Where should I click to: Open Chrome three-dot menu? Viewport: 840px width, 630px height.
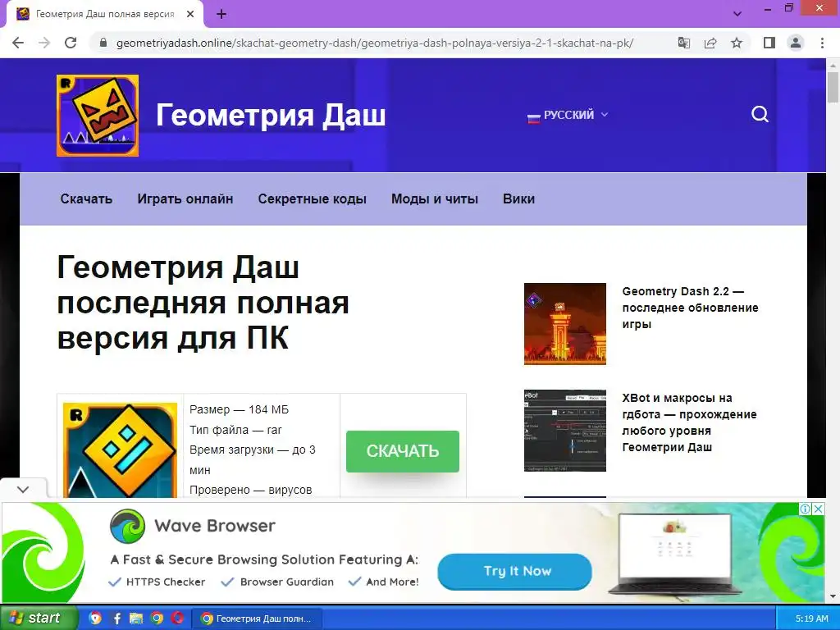822,43
